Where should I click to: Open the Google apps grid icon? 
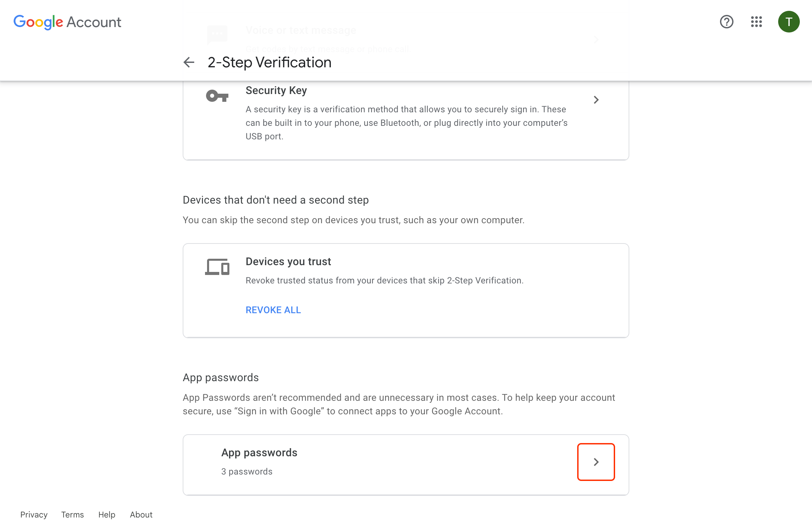pyautogui.click(x=757, y=22)
